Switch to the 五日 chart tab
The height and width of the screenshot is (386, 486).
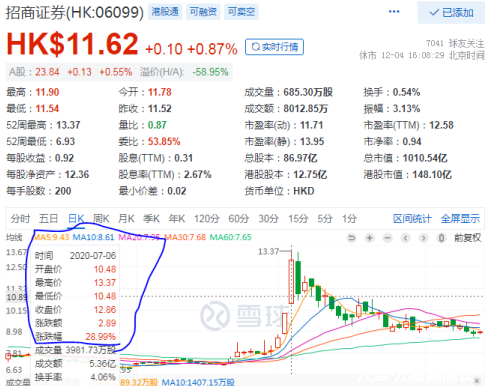pyautogui.click(x=49, y=219)
